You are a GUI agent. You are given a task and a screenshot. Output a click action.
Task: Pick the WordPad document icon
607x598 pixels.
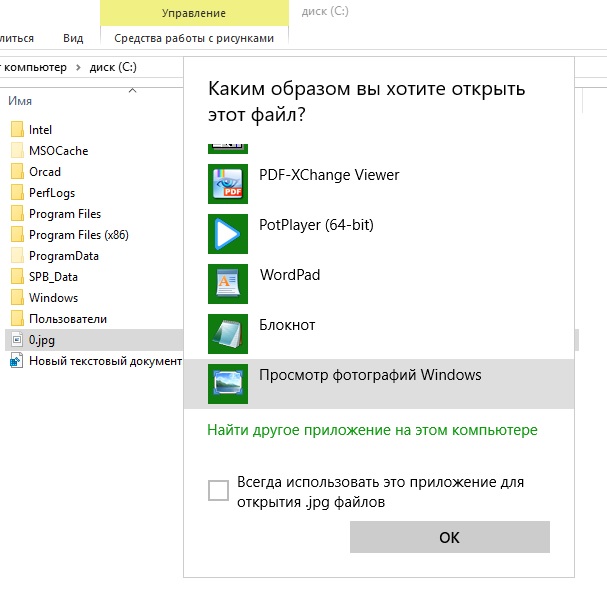point(228,284)
